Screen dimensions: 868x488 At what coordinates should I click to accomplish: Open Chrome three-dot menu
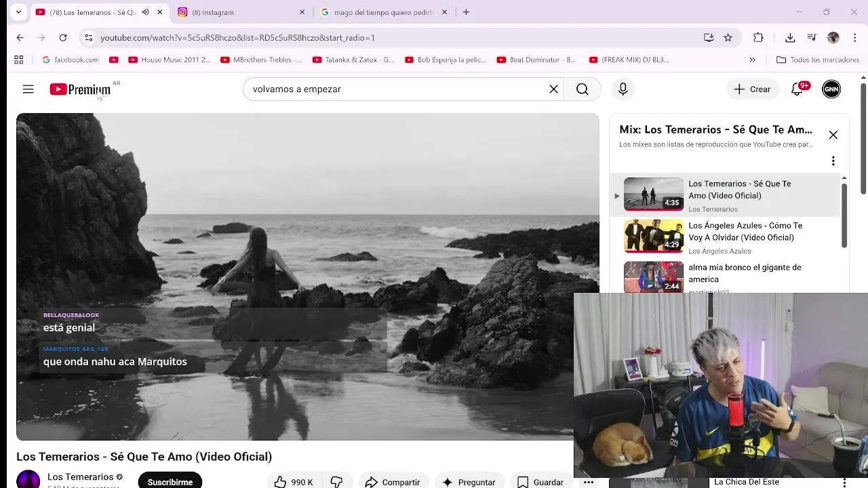tap(854, 38)
